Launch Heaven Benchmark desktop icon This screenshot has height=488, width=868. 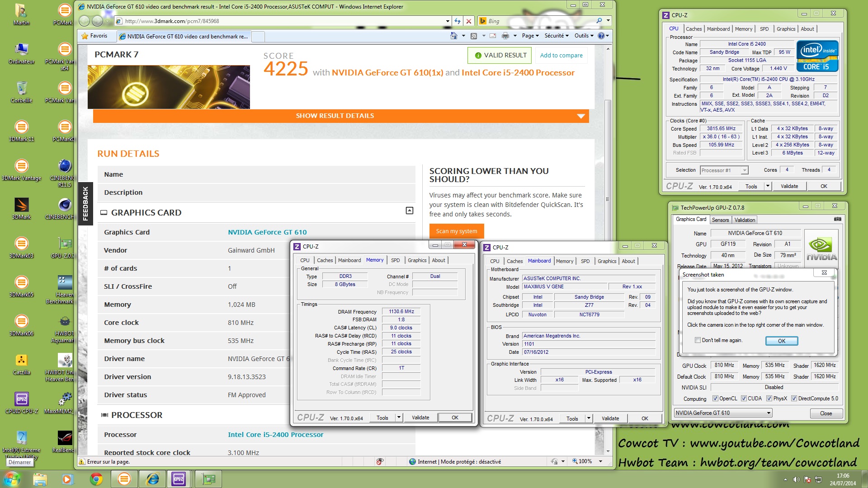tap(65, 289)
